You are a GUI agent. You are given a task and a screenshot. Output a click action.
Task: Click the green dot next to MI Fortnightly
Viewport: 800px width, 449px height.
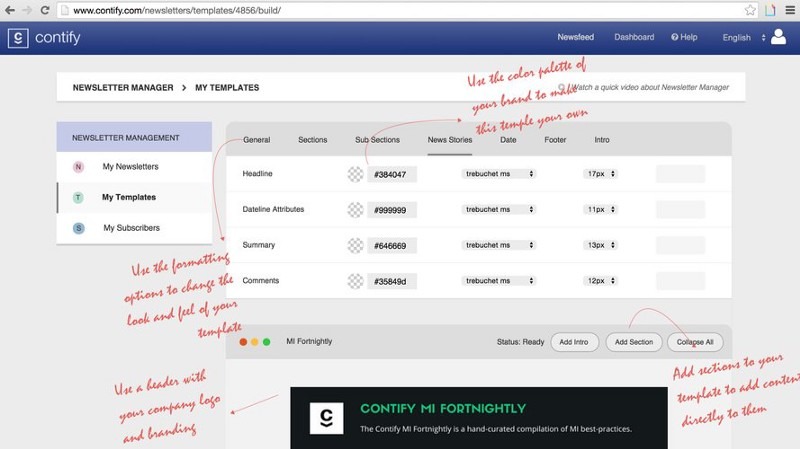266,342
